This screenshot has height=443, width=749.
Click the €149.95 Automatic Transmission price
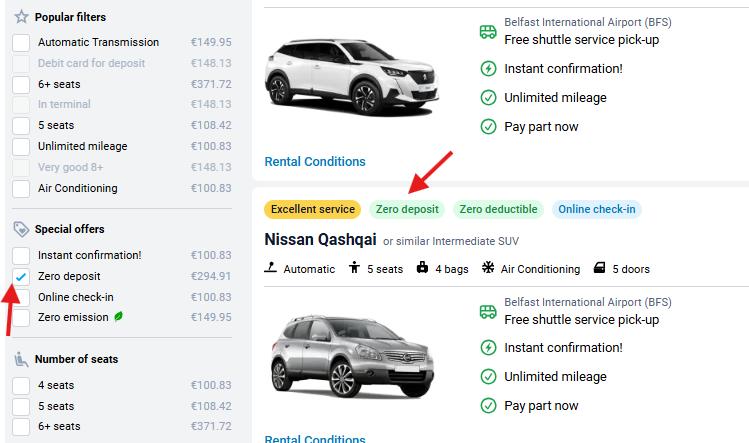211,42
